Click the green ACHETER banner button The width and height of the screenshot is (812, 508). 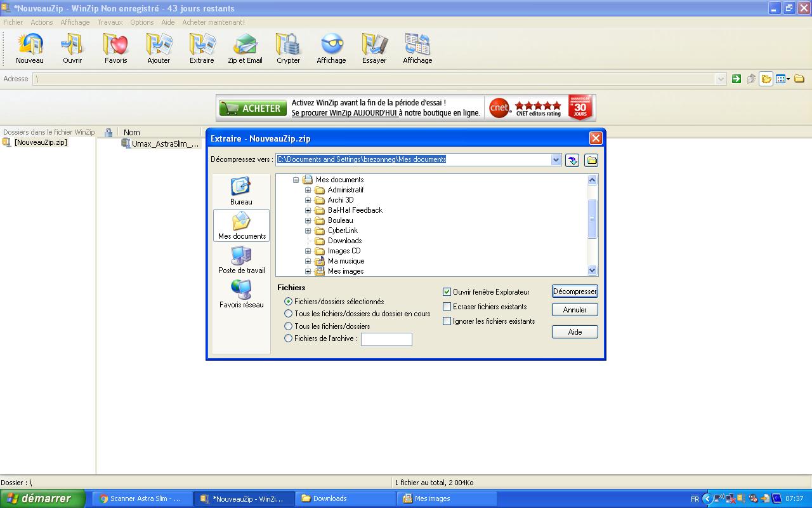coord(252,108)
